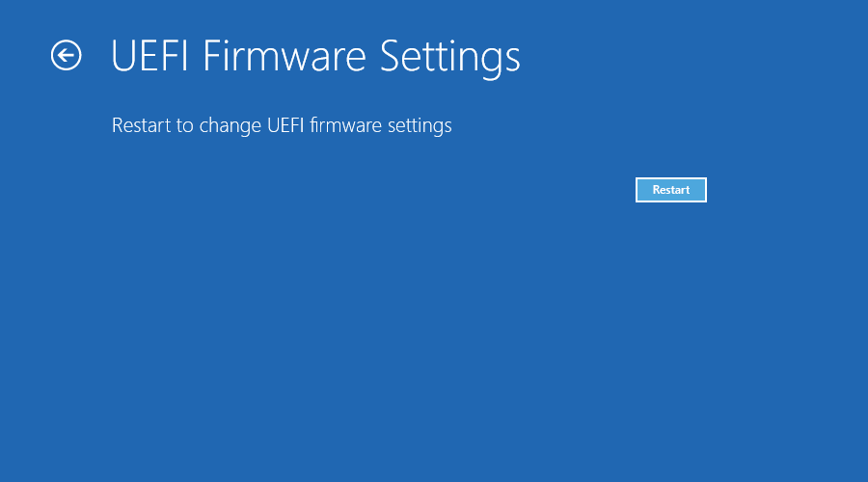Go back using the circled arrow
This screenshot has height=482, width=868.
(x=66, y=56)
